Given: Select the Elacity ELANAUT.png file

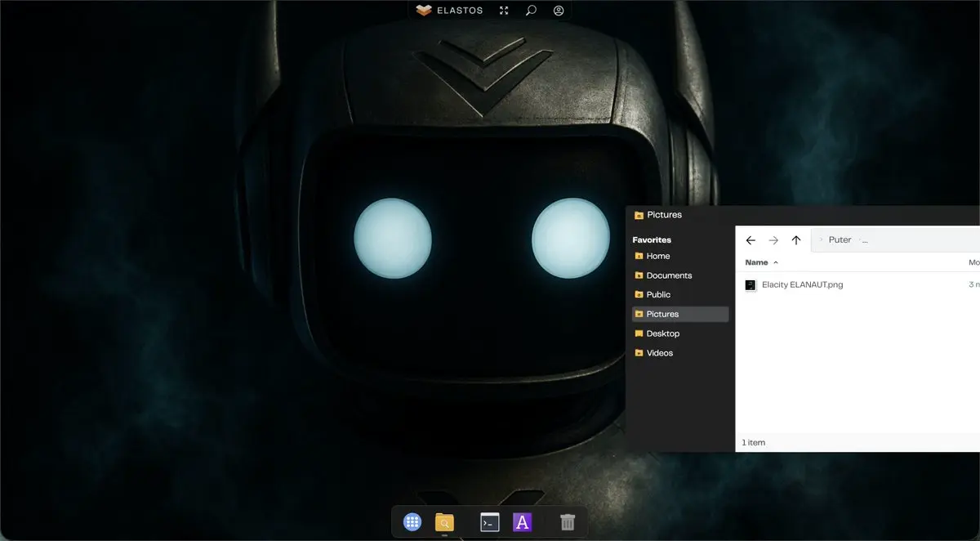Looking at the screenshot, I should tap(802, 285).
